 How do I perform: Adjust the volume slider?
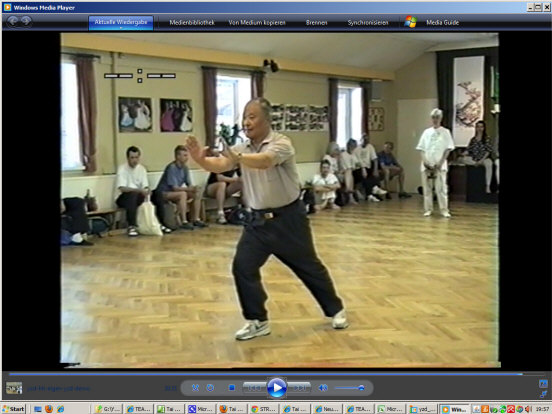(350, 388)
